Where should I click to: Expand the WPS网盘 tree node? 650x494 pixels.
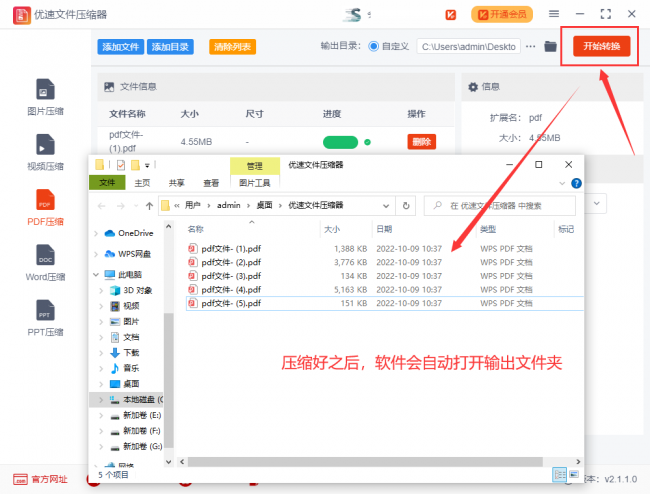(96, 254)
